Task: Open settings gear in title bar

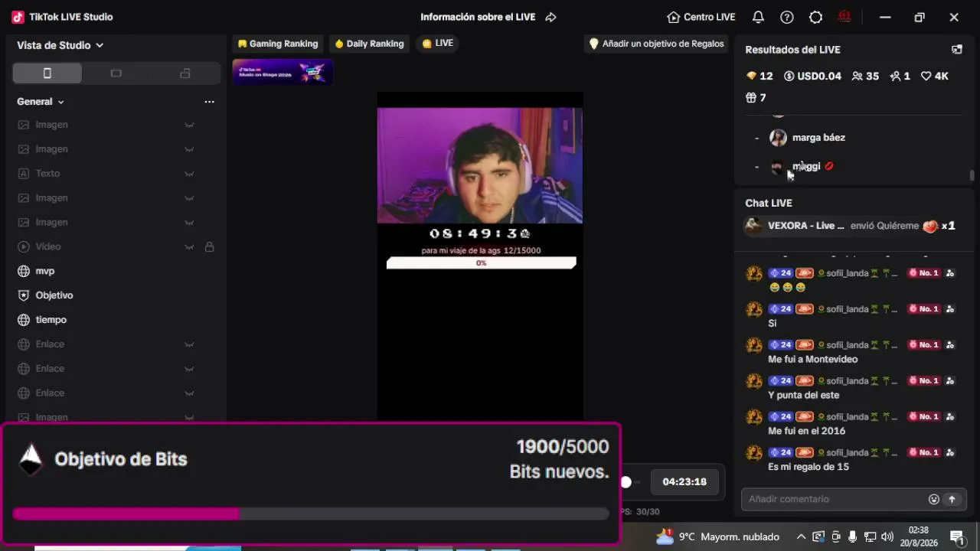Action: coord(816,17)
